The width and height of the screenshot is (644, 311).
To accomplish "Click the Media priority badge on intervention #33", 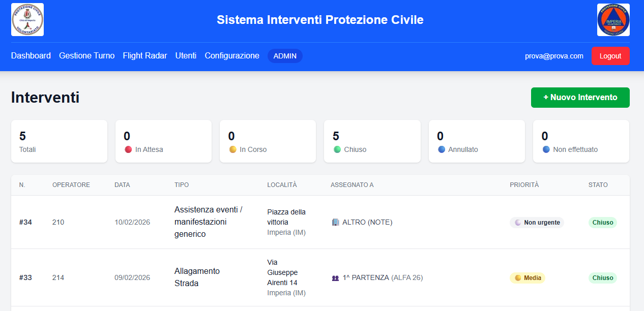I will [x=528, y=278].
